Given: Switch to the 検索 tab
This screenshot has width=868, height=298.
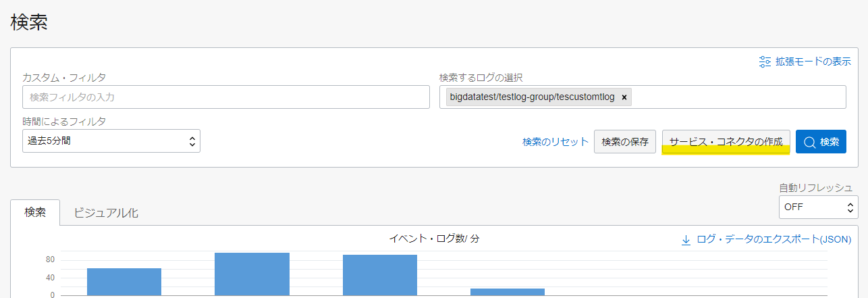Looking at the screenshot, I should coord(35,212).
